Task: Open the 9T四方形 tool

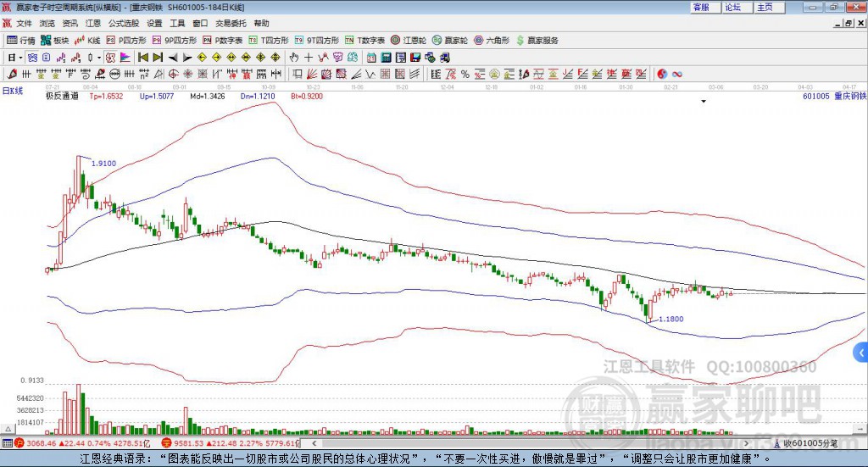Action: 317,41
